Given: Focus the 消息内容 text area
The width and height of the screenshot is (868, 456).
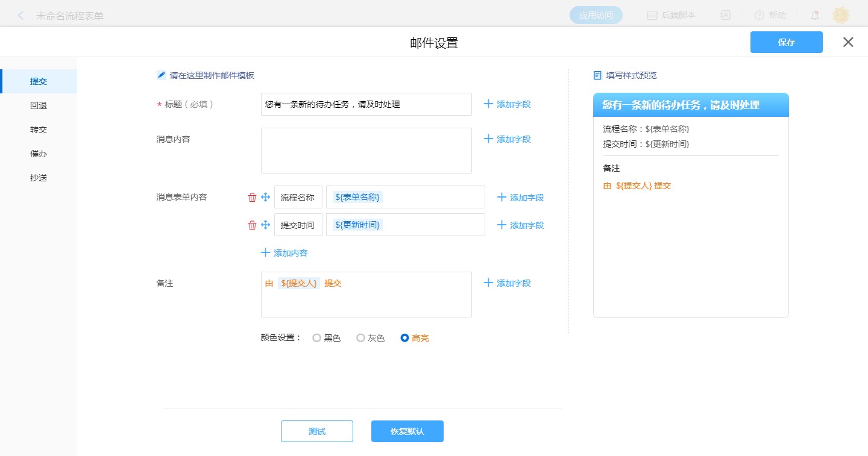Looking at the screenshot, I should point(366,151).
